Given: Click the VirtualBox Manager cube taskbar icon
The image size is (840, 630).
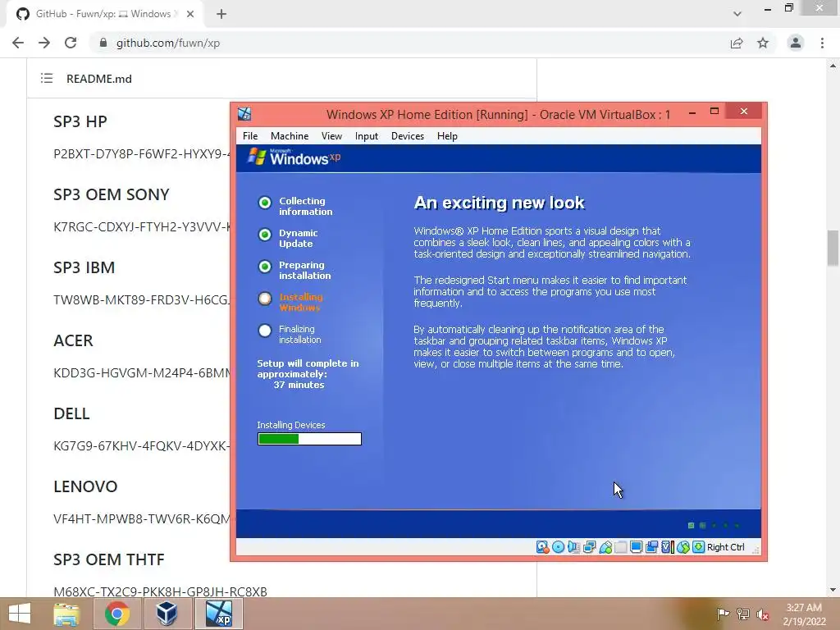Looking at the screenshot, I should point(167,614).
